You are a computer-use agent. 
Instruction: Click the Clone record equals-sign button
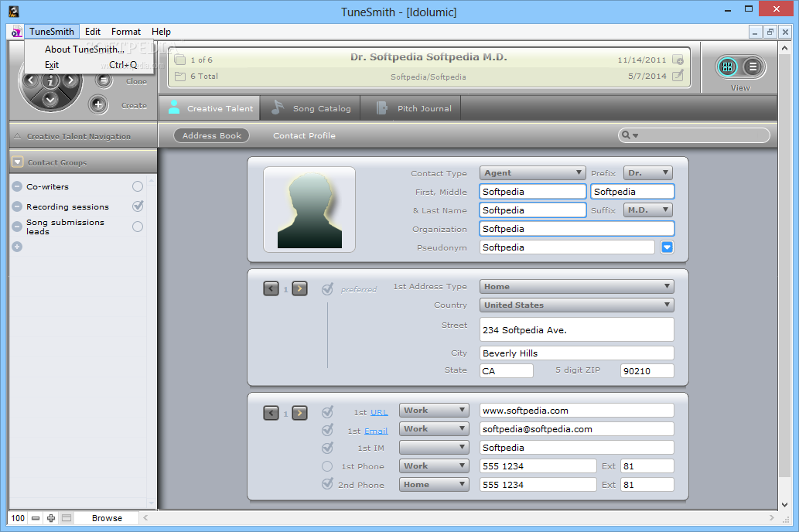point(104,80)
